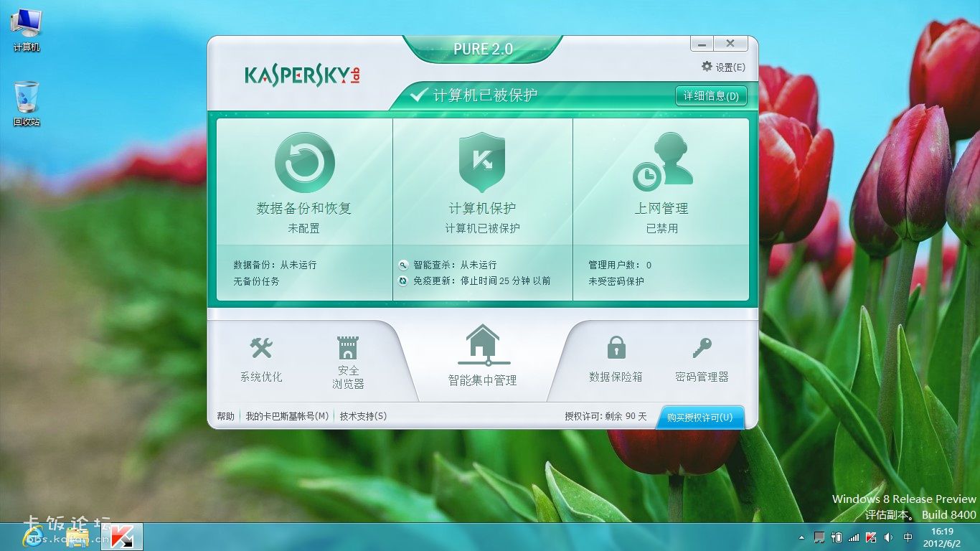The width and height of the screenshot is (980, 551).
Task: Open 技术支持(S) support link
Action: tap(363, 416)
